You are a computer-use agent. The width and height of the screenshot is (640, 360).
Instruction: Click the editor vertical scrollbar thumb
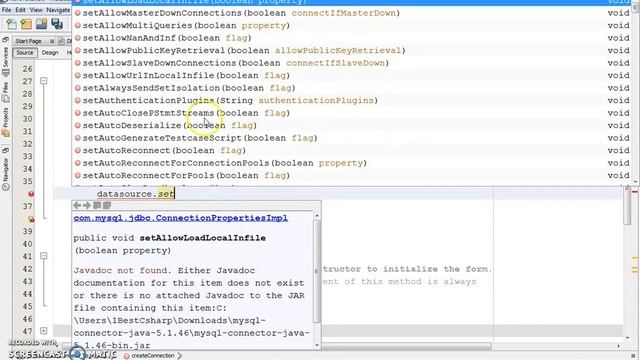click(628, 205)
